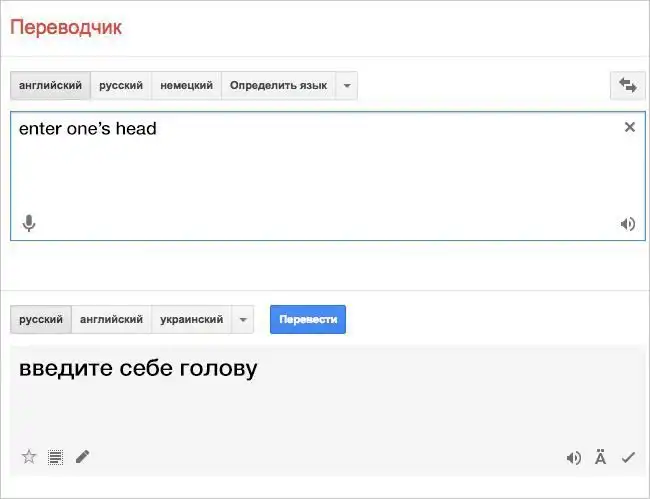Screen dimensions: 650x499
Task: Expand the target language dropdown arrow
Action: (x=243, y=320)
